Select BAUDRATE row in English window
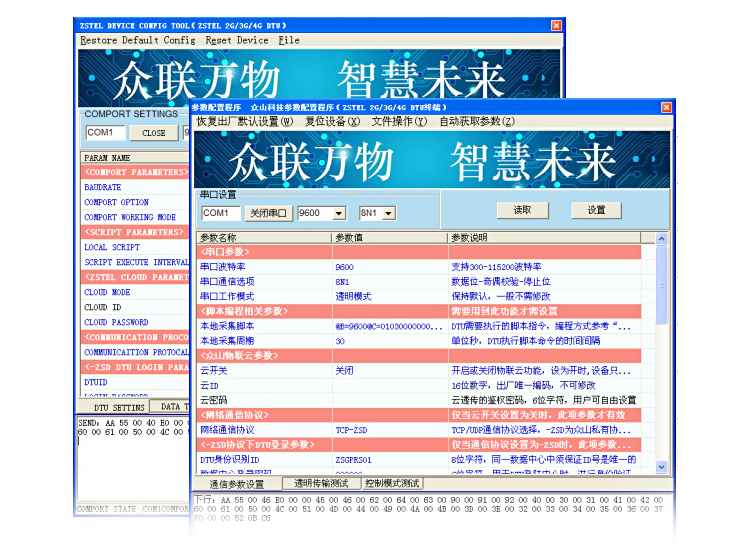This screenshot has width=750, height=548. click(x=135, y=187)
